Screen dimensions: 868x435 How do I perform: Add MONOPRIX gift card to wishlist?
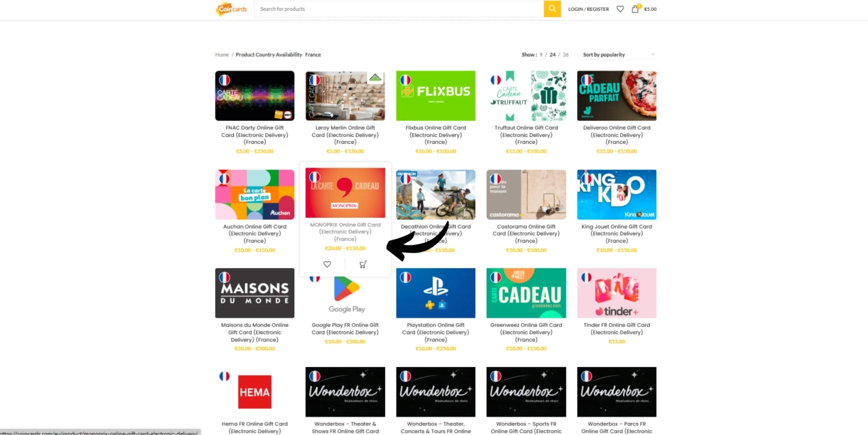click(x=327, y=265)
